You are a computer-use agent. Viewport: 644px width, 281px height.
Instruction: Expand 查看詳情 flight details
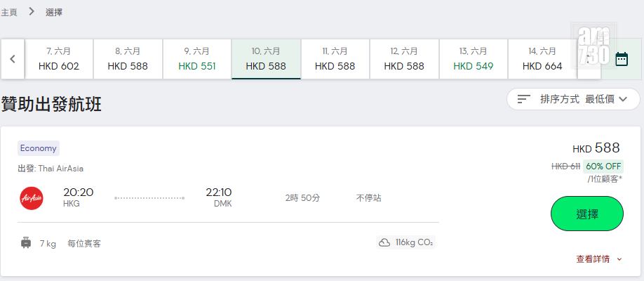pyautogui.click(x=599, y=259)
